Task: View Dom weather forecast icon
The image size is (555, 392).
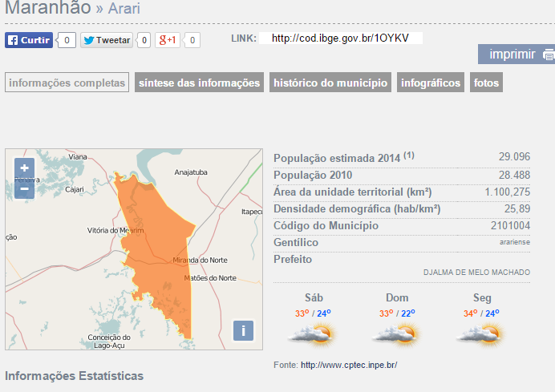Action: click(396, 334)
